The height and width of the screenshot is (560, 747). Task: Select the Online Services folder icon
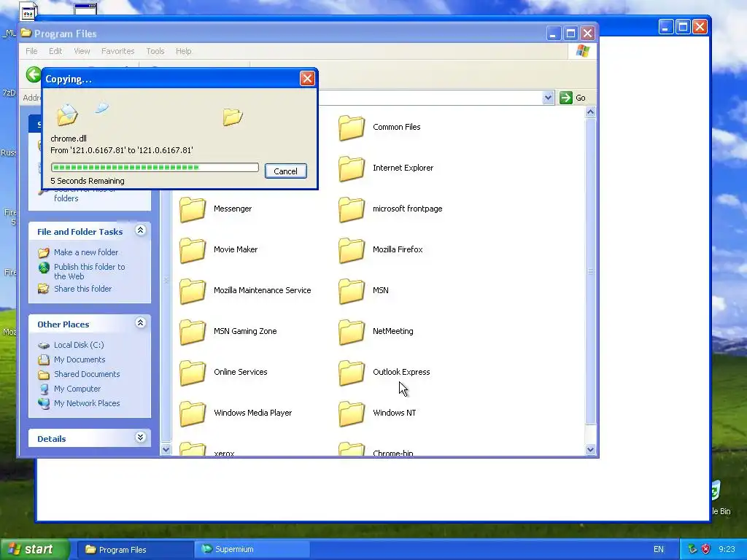[193, 373]
